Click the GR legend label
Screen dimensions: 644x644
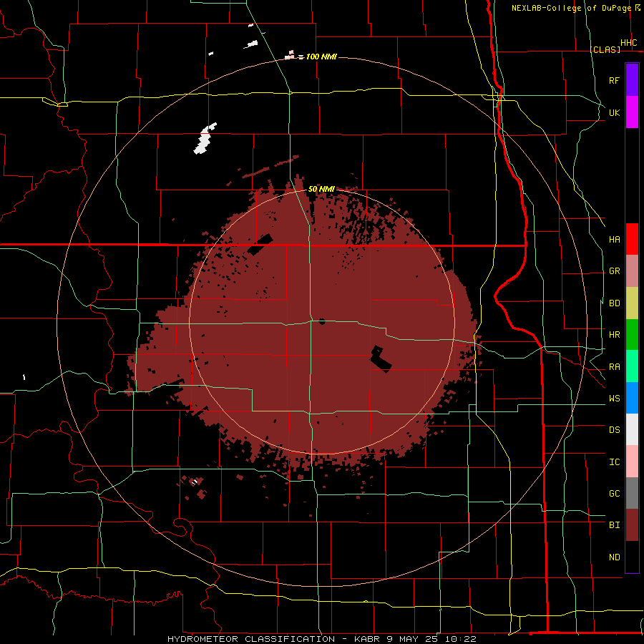click(x=614, y=271)
